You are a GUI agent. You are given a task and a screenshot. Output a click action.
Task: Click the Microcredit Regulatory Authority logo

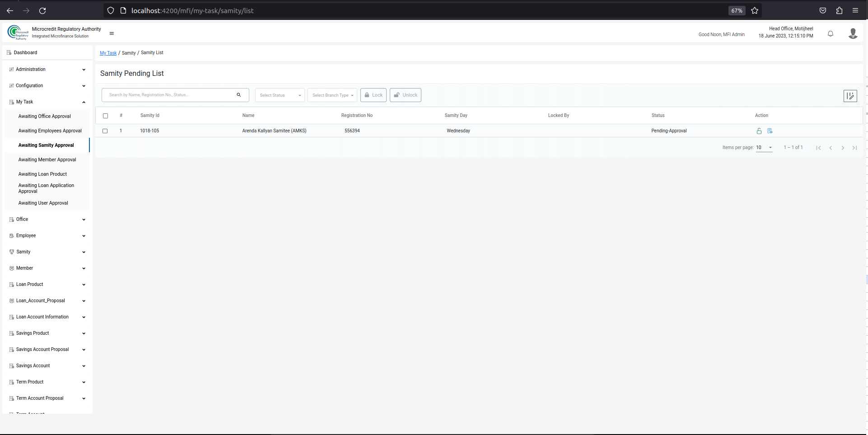[x=18, y=33]
